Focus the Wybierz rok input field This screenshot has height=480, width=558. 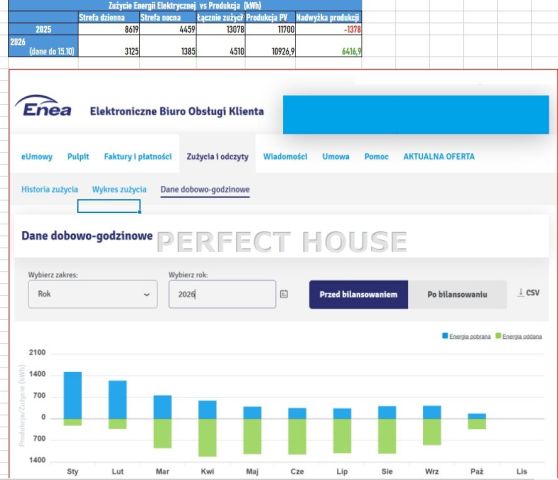(x=222, y=294)
